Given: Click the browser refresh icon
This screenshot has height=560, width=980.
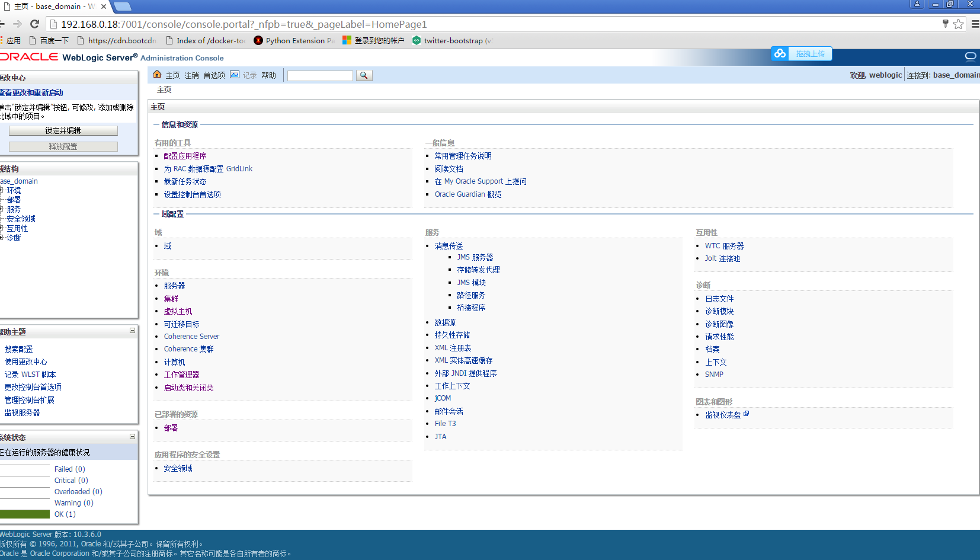Looking at the screenshot, I should [34, 24].
